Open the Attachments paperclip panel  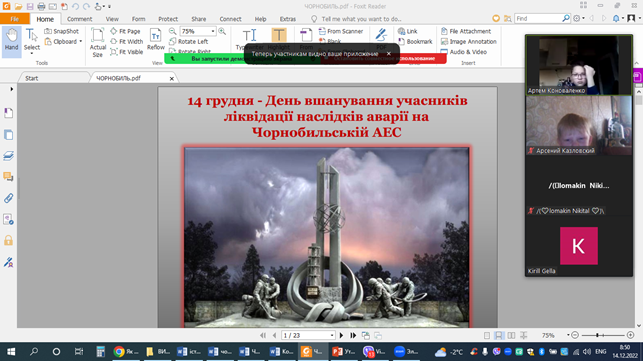(x=9, y=198)
